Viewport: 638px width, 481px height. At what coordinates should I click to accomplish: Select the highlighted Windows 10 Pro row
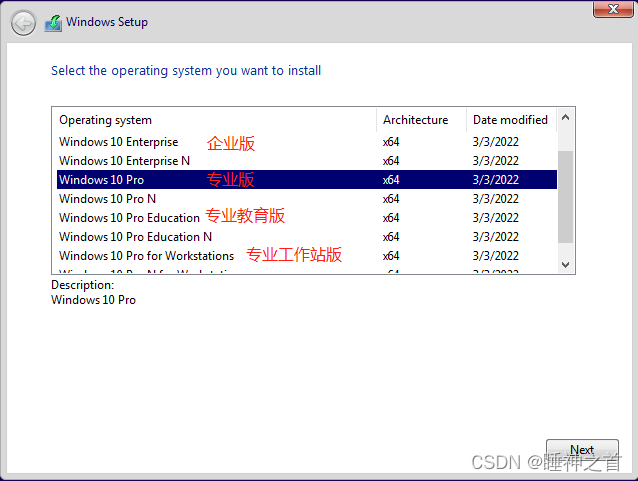tap(307, 179)
